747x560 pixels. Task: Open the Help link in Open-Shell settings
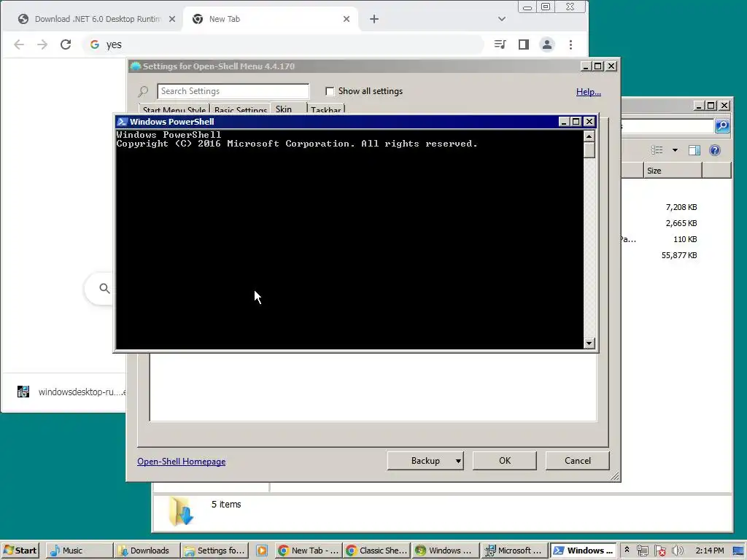click(x=589, y=91)
